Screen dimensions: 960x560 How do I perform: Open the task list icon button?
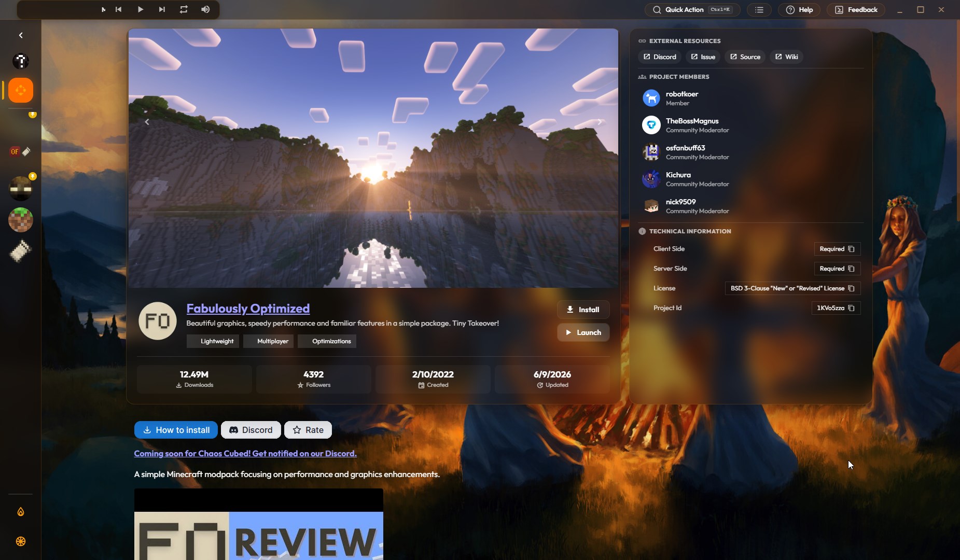click(x=759, y=10)
